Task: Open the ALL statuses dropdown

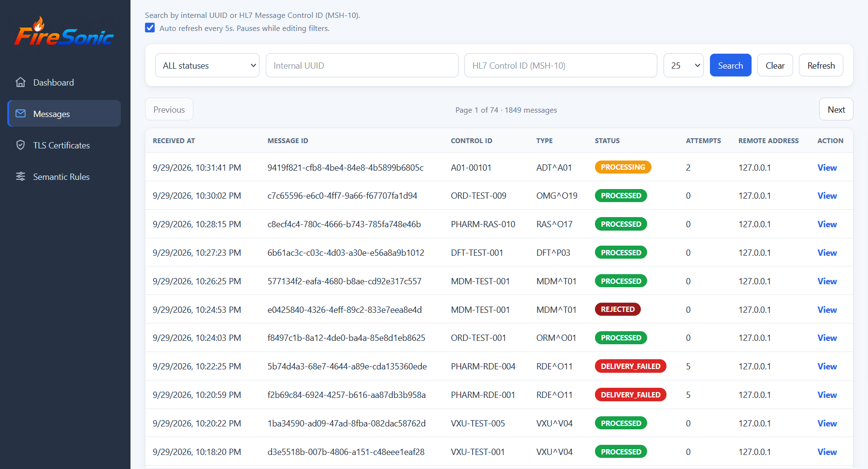Action: [x=207, y=65]
